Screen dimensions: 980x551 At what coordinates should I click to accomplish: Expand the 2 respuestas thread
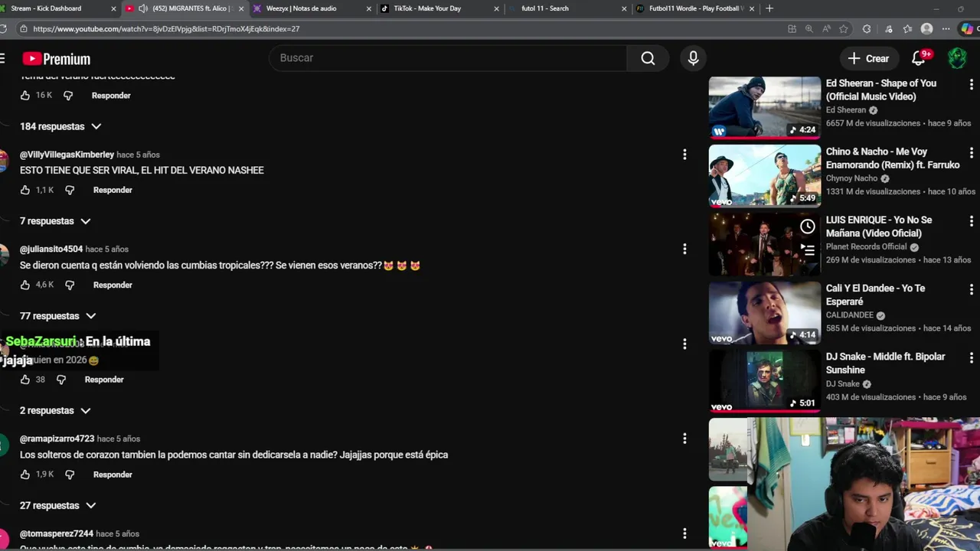point(55,411)
